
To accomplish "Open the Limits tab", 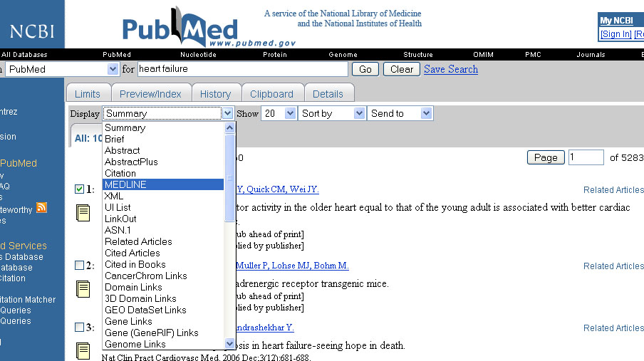I will (x=88, y=94).
